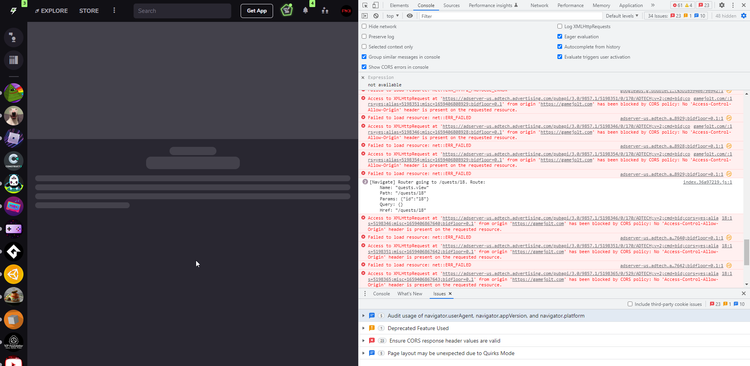Screen dimensions: 750x366
Task: Click the Get App button
Action: pos(256,11)
